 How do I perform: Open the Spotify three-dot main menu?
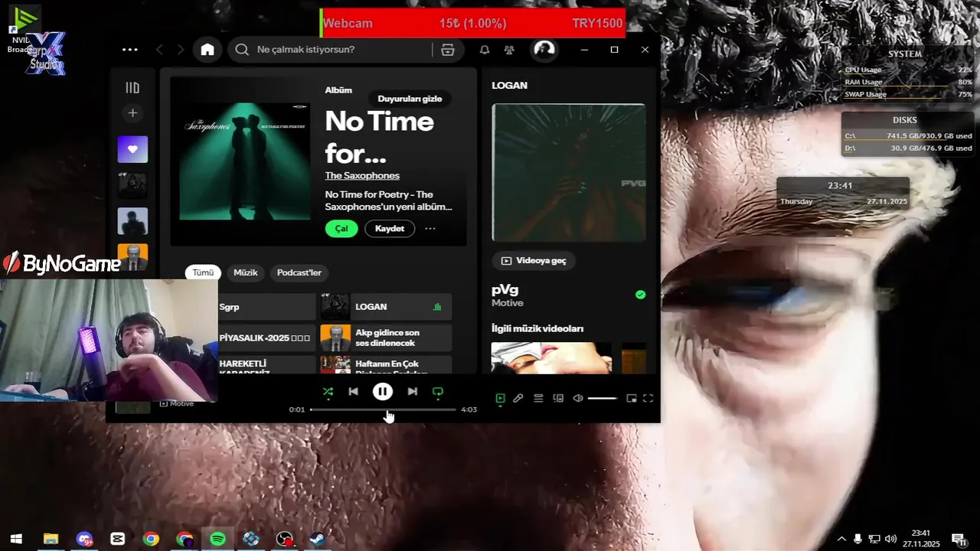click(x=130, y=50)
